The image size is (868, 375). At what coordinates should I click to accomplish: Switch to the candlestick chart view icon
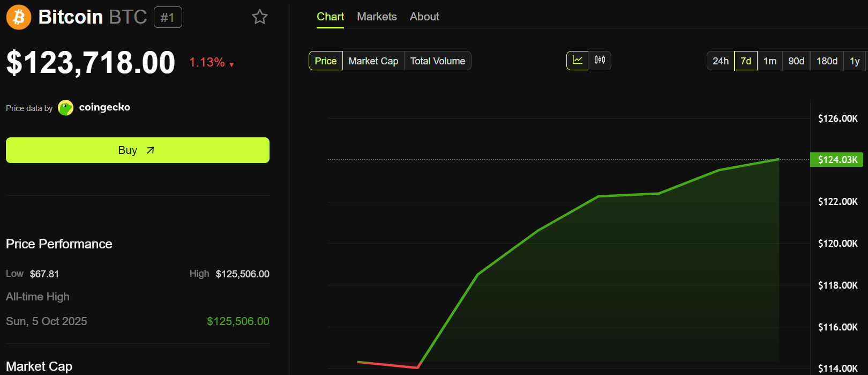[x=600, y=61]
